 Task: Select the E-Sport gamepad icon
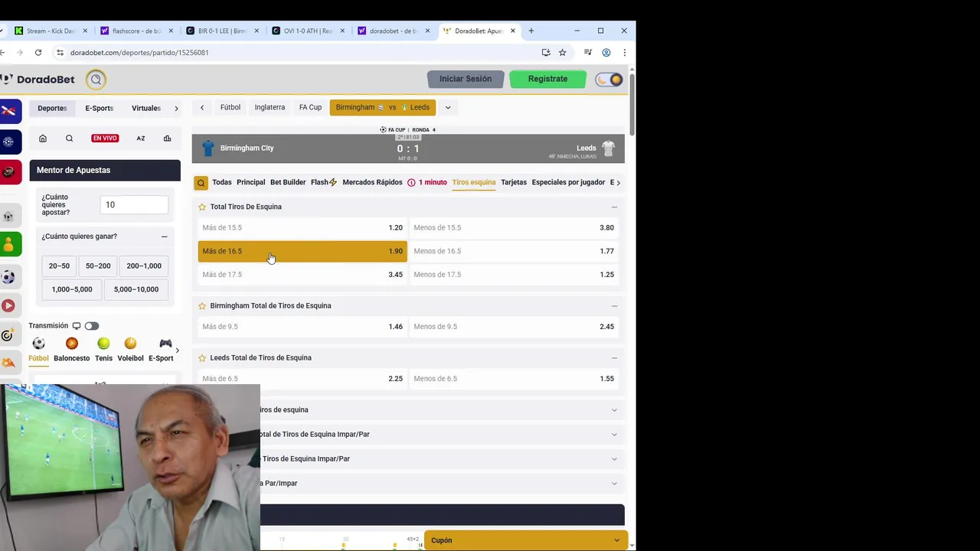coord(165,344)
